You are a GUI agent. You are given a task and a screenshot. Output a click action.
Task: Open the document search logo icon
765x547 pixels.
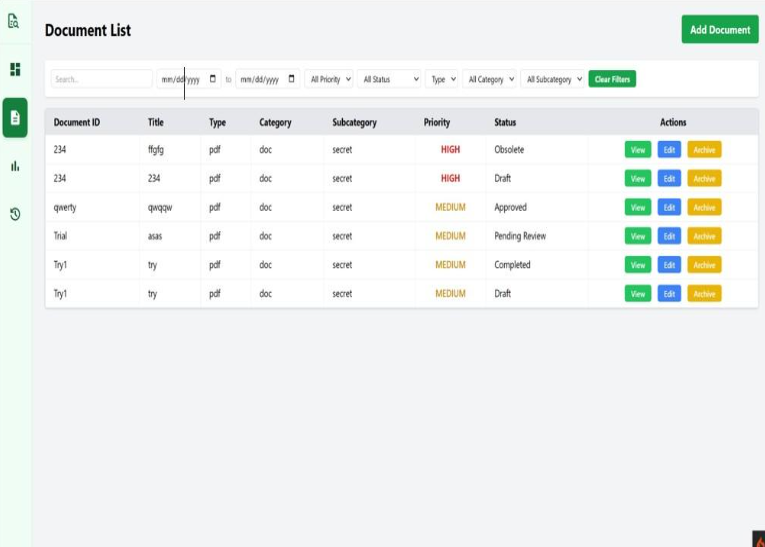[14, 21]
